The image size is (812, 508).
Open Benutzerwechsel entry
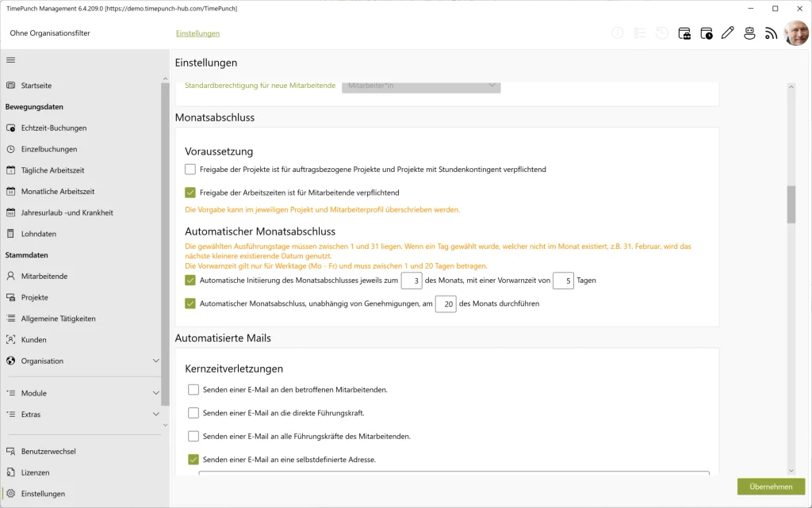48,452
